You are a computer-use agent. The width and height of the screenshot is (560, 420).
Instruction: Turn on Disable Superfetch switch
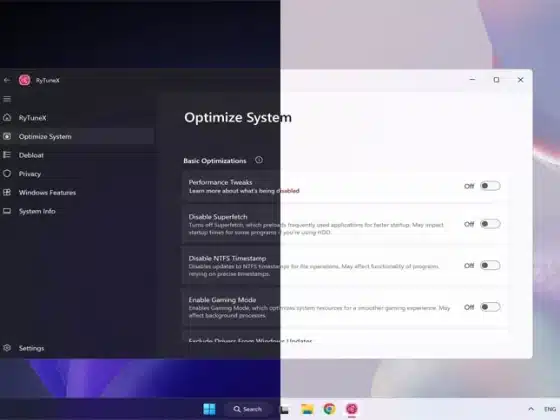pos(490,224)
